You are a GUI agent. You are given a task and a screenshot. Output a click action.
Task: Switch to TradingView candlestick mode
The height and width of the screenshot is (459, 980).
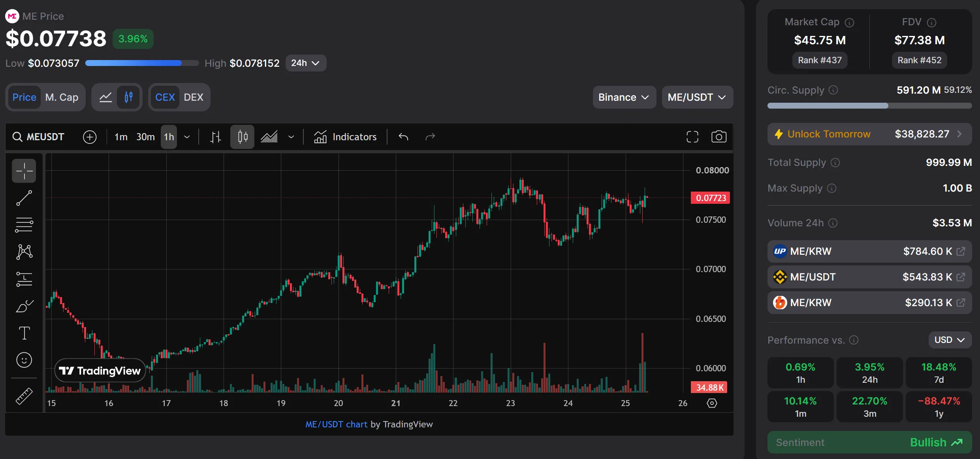[128, 97]
